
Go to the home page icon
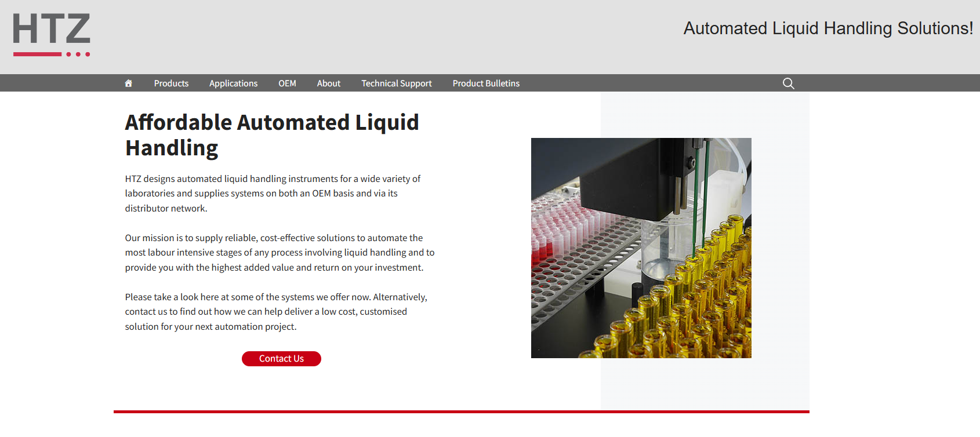point(129,83)
